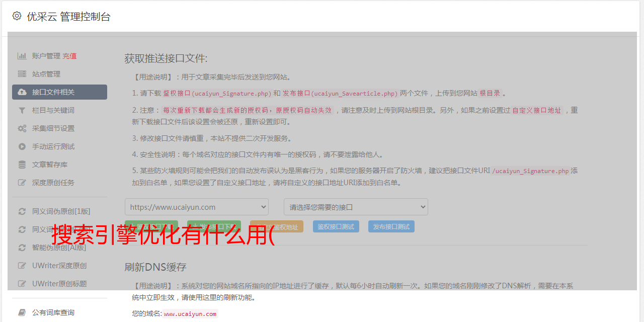Click the highlighted 自定义接口地址 text
Image resolution: width=644 pixels, height=322 pixels.
click(537, 110)
